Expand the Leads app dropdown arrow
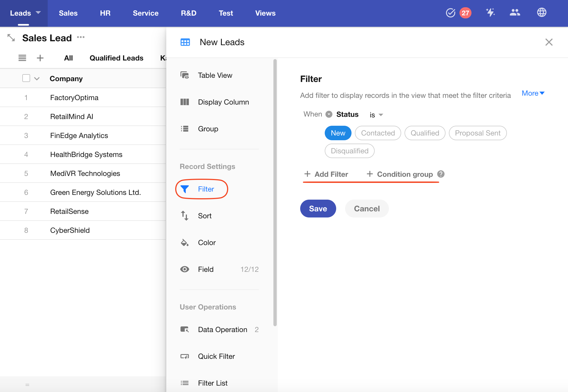Screen dimensions: 568x392 coord(38,13)
